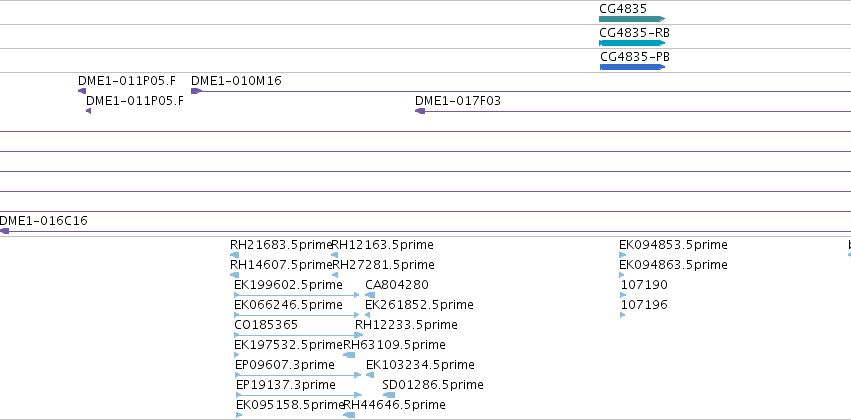Click the 107190 feature label
Image resolution: width=851 pixels, height=420 pixels.
644,285
